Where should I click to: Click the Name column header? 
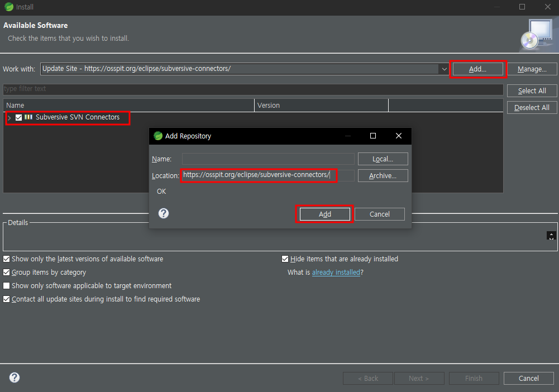[128, 106]
